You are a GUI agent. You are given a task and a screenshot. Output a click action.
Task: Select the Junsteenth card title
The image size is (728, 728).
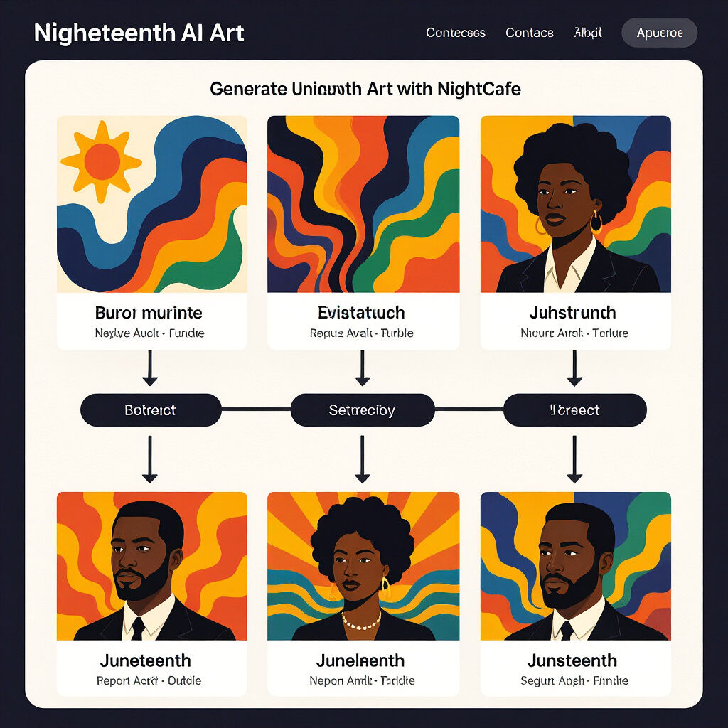[572, 660]
